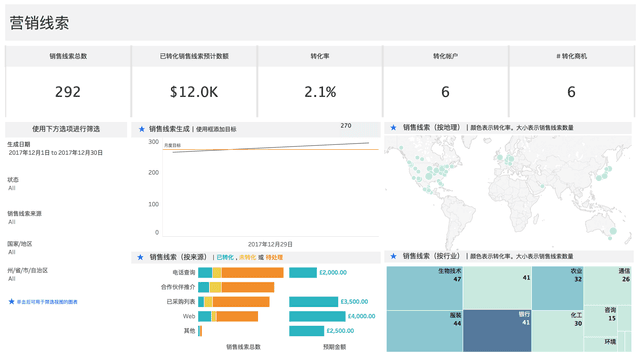The image size is (640, 361).
Task: Click the Web teal bar labeled £4,000.00
Action: click(317, 316)
